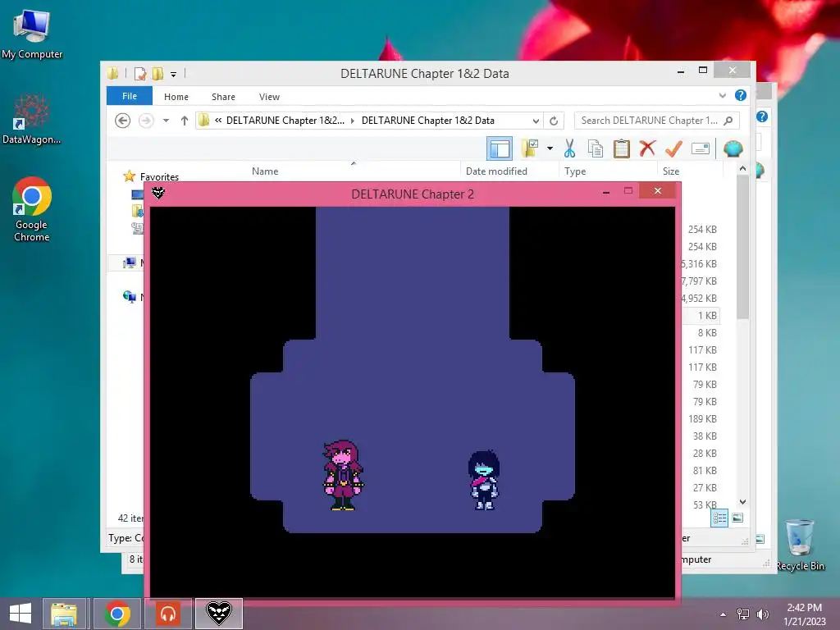
Task: Switch to the Share ribbon tab
Action: 223,97
